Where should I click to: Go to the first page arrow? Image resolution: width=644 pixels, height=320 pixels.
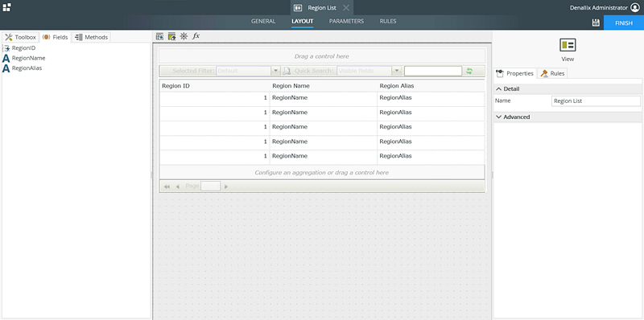click(x=167, y=187)
